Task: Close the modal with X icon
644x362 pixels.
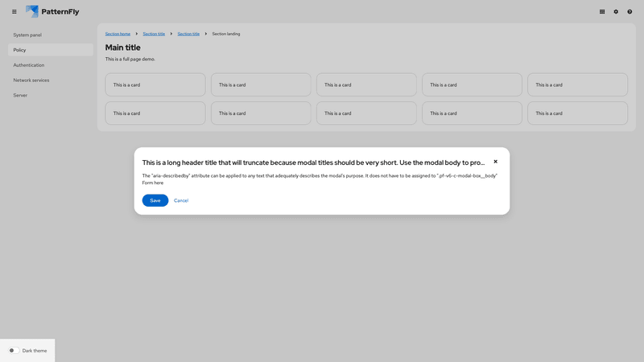Action: (495, 162)
